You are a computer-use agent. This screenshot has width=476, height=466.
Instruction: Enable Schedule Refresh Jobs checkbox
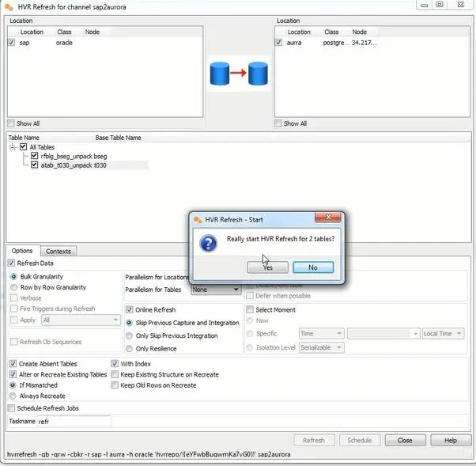click(11, 408)
